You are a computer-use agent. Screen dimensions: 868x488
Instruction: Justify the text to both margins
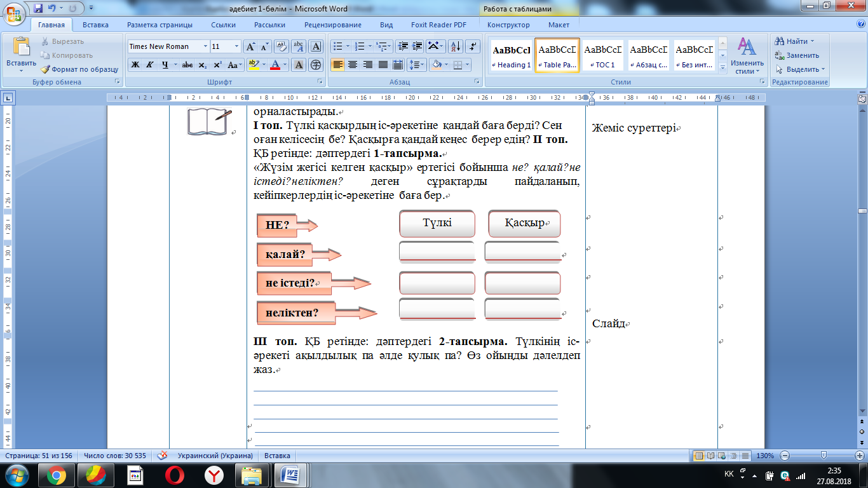383,65
